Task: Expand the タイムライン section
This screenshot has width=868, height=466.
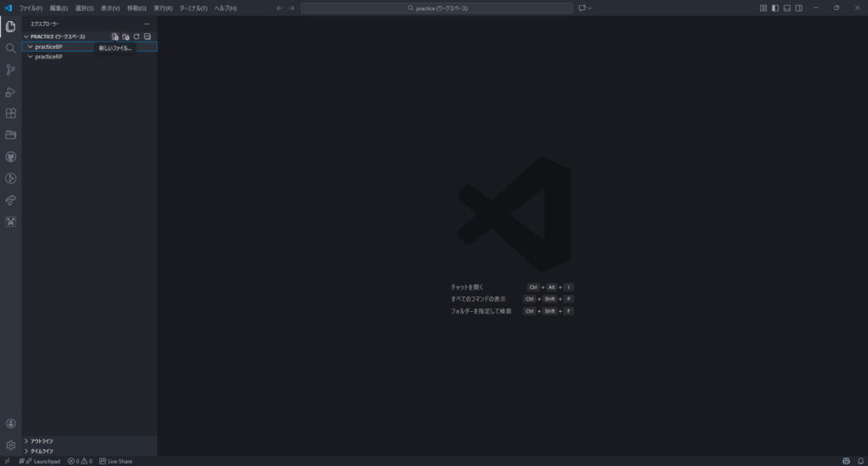Action: [42, 451]
